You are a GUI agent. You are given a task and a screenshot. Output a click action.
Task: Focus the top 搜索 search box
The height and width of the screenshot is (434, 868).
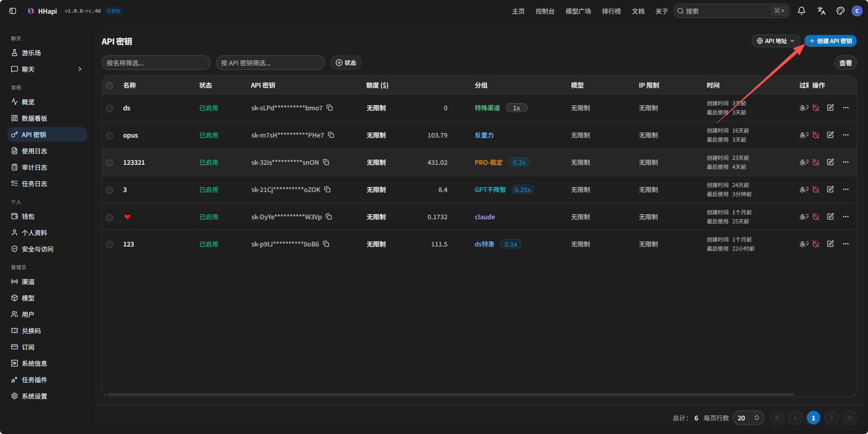click(x=731, y=11)
